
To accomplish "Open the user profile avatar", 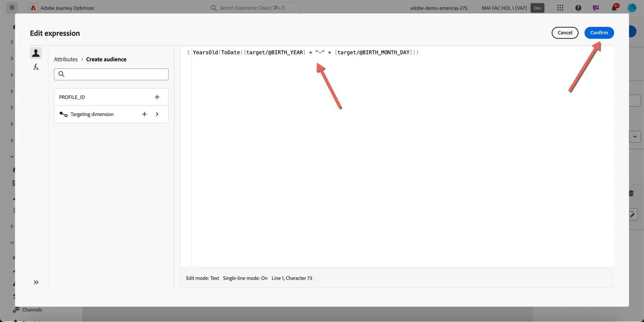I will [x=632, y=8].
